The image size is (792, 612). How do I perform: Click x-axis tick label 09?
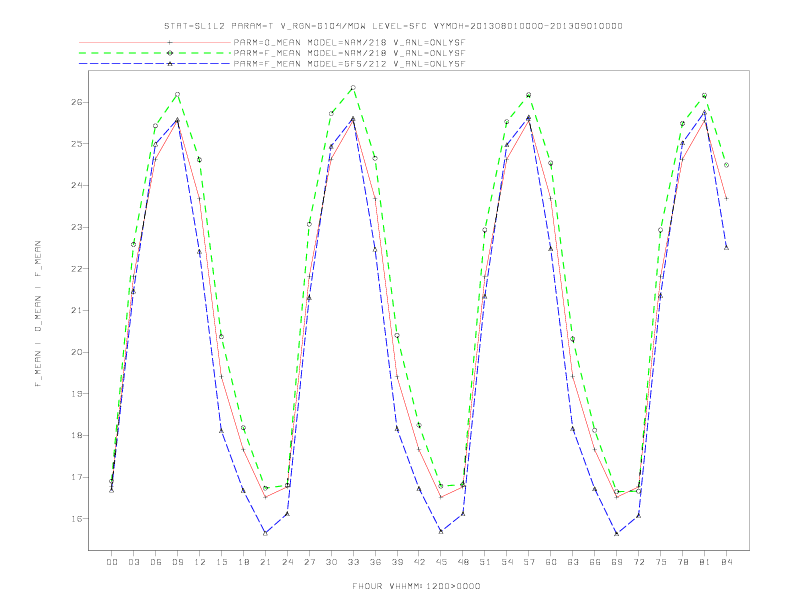[177, 562]
